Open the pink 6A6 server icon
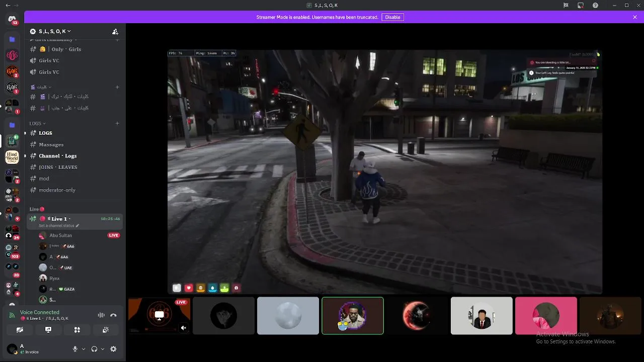This screenshot has width=644, height=362. click(x=12, y=55)
